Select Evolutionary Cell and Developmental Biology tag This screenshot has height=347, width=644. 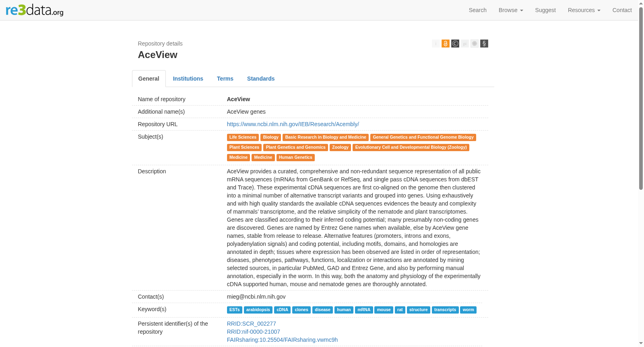pos(411,148)
